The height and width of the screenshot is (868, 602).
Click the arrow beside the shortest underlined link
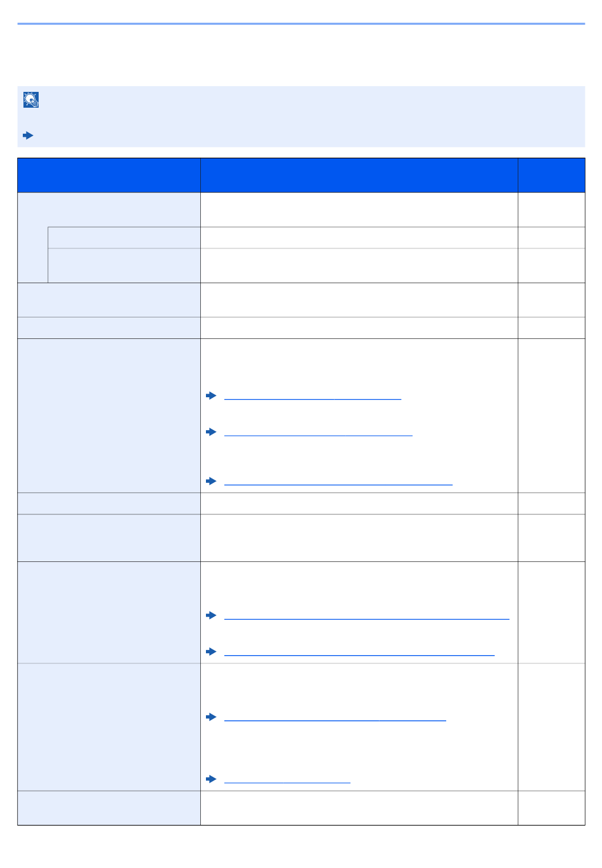coord(212,779)
